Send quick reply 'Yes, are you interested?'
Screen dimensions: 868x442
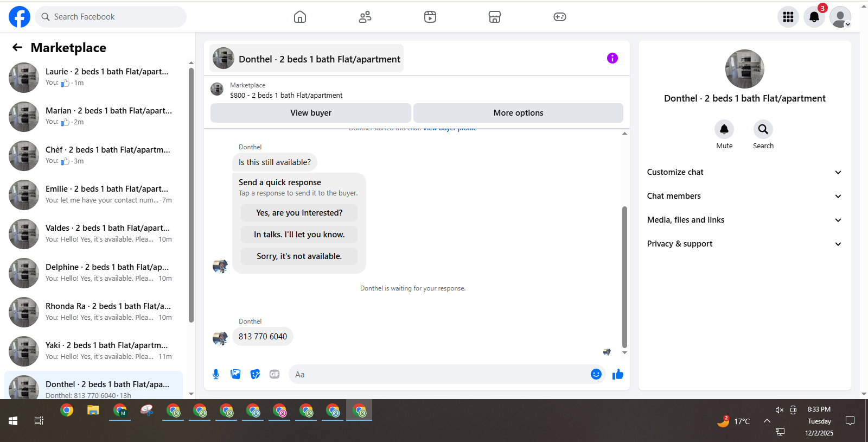299,213
